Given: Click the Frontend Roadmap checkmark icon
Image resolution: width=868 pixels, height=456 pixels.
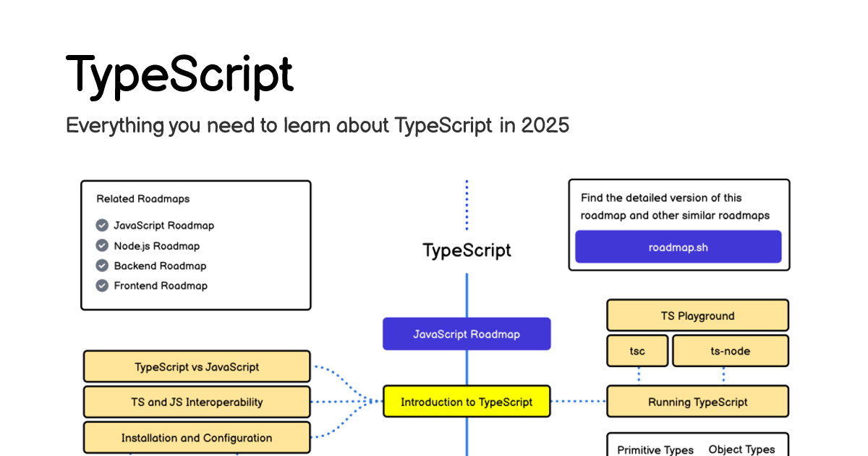Looking at the screenshot, I should 102,285.
